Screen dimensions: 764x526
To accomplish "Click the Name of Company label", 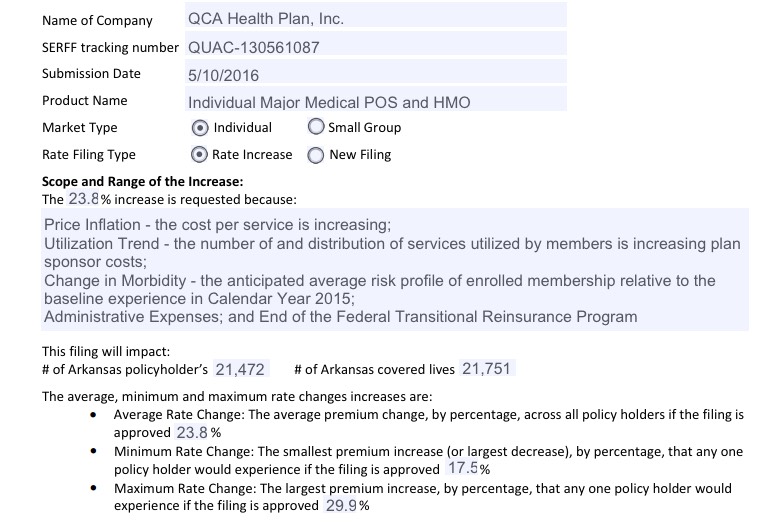I will tap(97, 20).
